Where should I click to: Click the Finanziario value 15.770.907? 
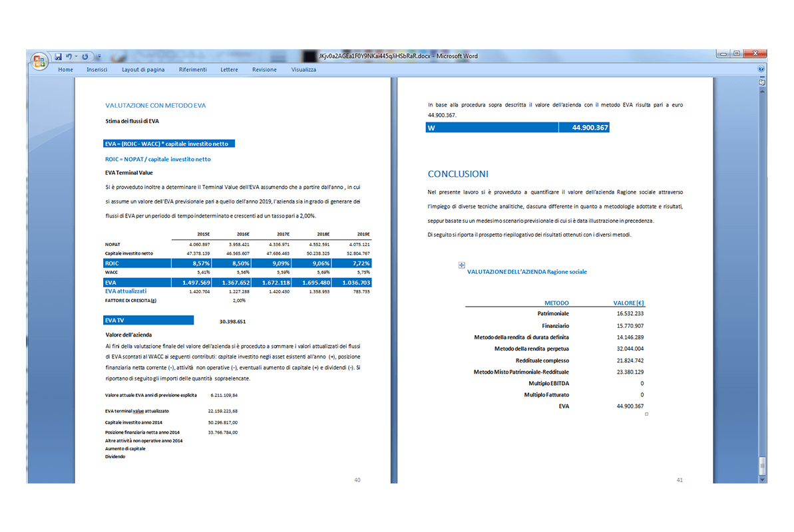pos(630,326)
